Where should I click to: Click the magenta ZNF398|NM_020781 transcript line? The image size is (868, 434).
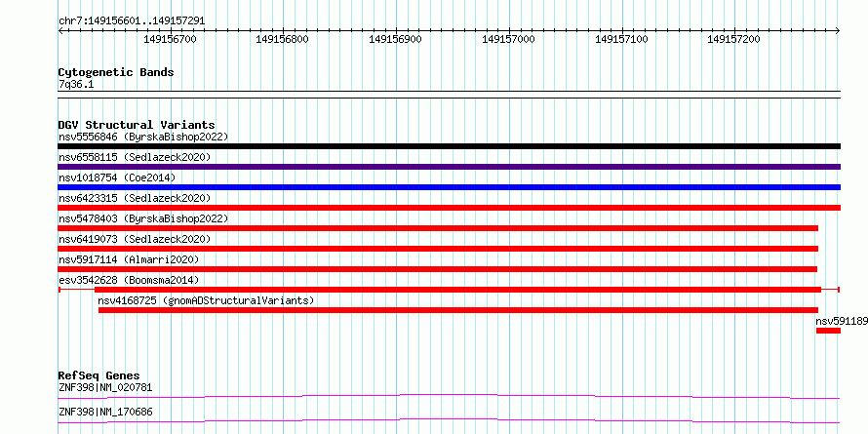pyautogui.click(x=449, y=396)
